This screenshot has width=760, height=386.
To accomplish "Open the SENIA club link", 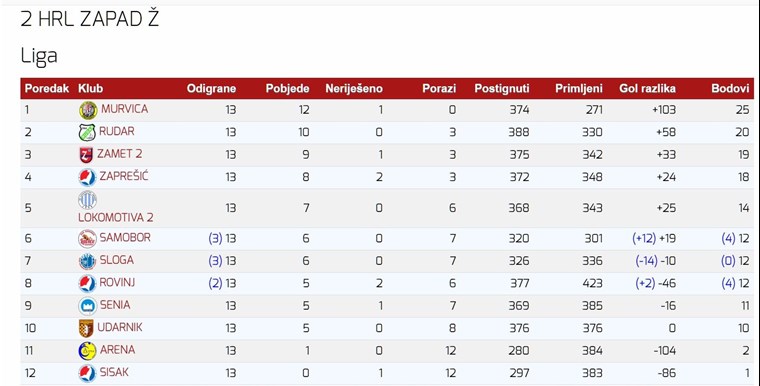I will tap(115, 305).
